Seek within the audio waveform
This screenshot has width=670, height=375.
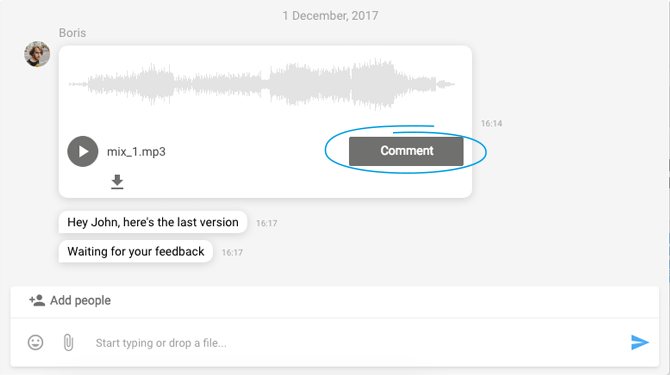pyautogui.click(x=262, y=84)
